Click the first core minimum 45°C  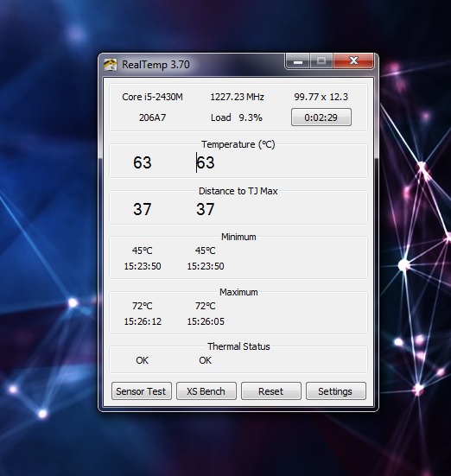coord(143,251)
